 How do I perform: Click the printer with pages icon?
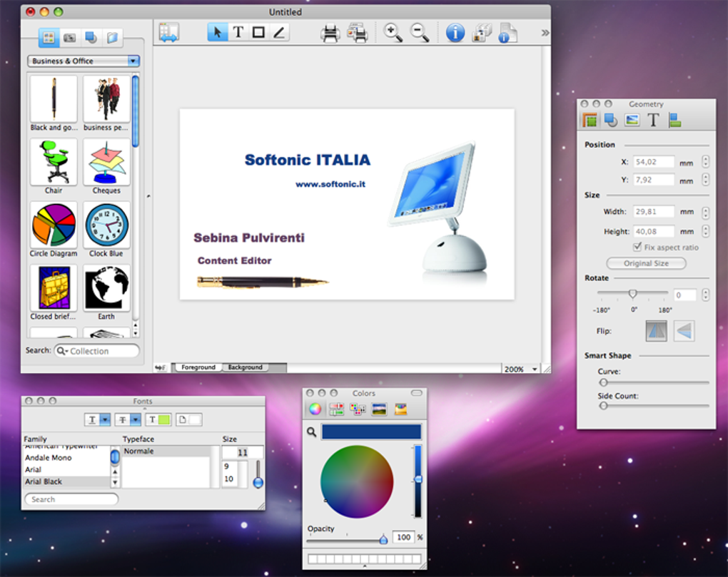(x=358, y=33)
